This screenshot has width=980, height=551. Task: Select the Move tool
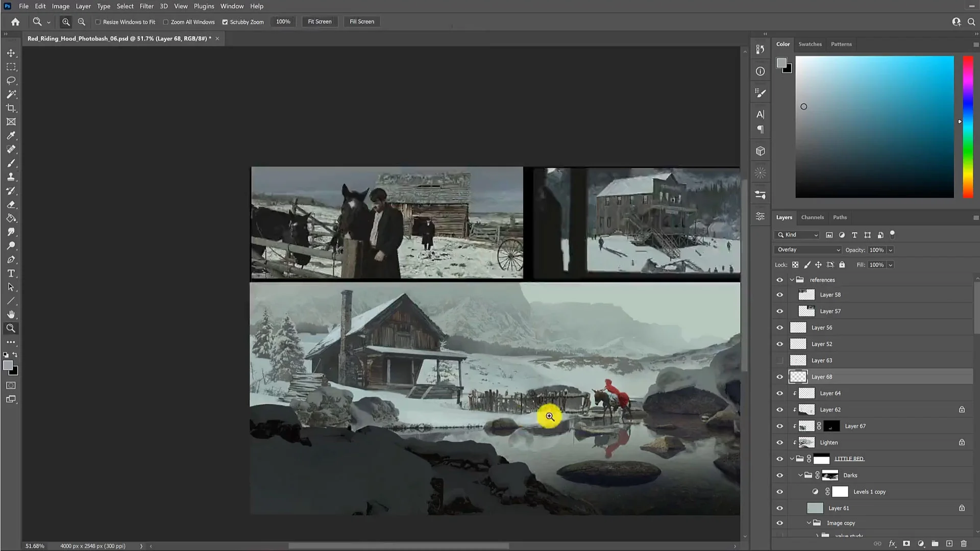point(11,53)
